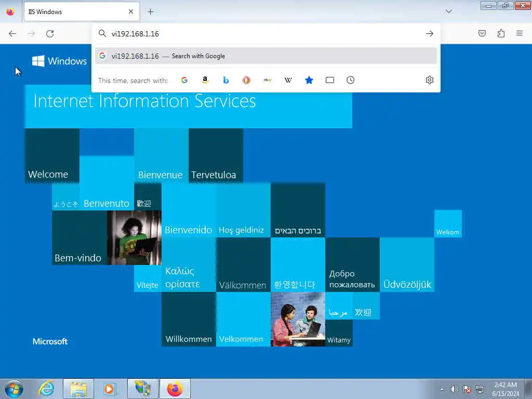The width and height of the screenshot is (532, 399).
Task: Open search settings gear icon
Action: point(430,80)
